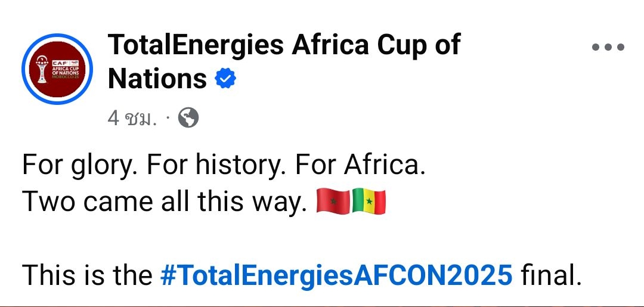Viewport: 644px width, 307px height.
Task: Click the Morocco flag emoji
Action: click(x=332, y=201)
